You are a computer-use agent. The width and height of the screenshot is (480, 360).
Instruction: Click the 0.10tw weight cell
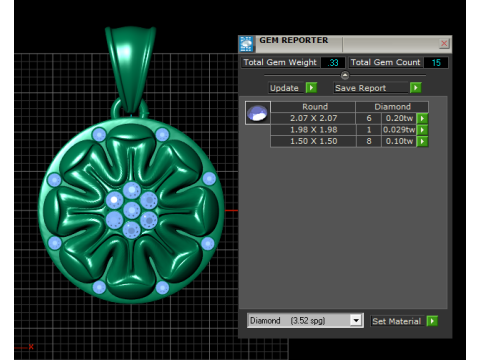tap(399, 141)
